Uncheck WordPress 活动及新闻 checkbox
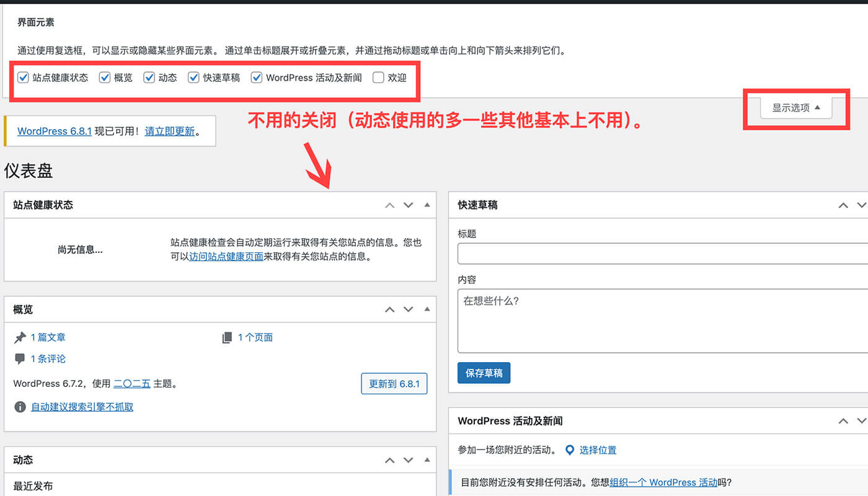This screenshot has height=496, width=868. (256, 77)
